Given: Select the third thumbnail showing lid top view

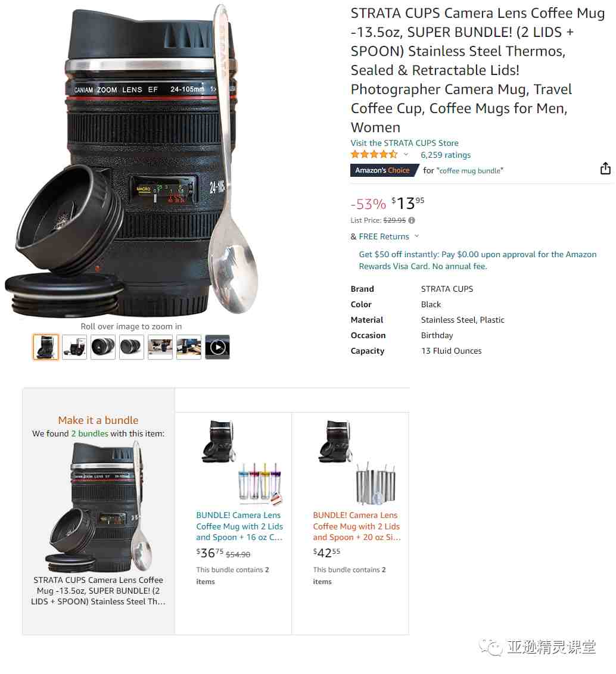Looking at the screenshot, I should (103, 347).
